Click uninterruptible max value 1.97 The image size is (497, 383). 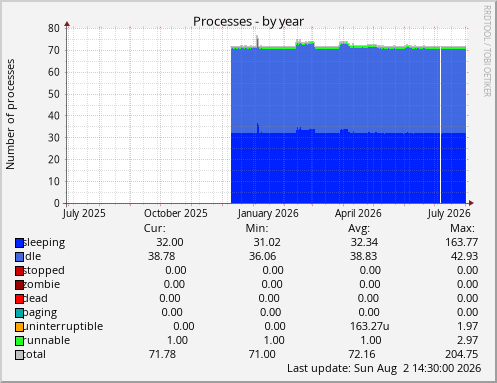(x=468, y=326)
